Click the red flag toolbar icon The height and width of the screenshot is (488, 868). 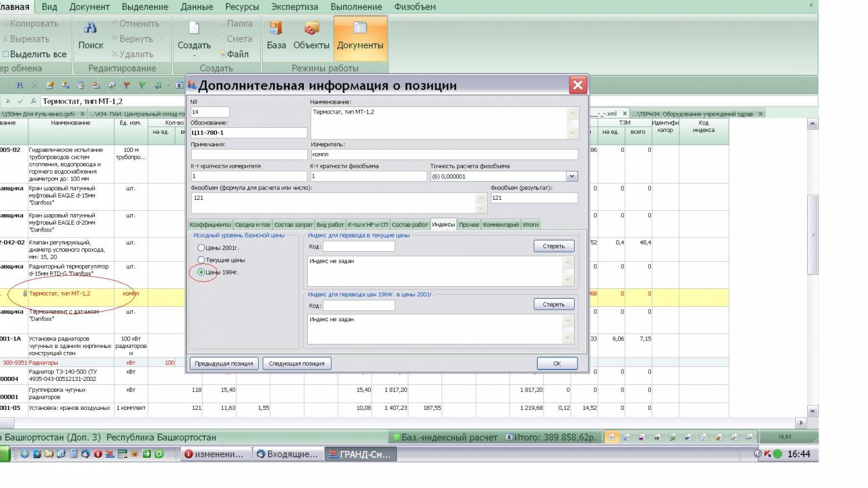click(x=126, y=86)
